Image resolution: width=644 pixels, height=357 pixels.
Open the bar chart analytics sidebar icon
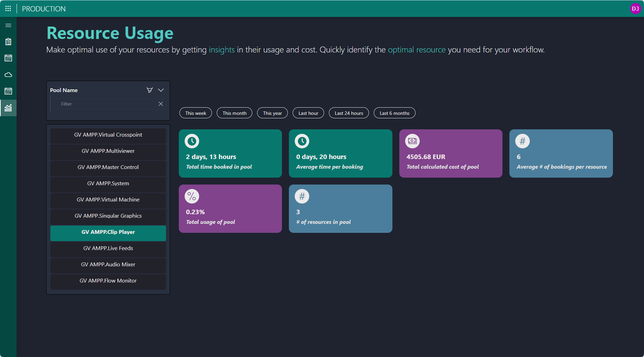coord(8,108)
